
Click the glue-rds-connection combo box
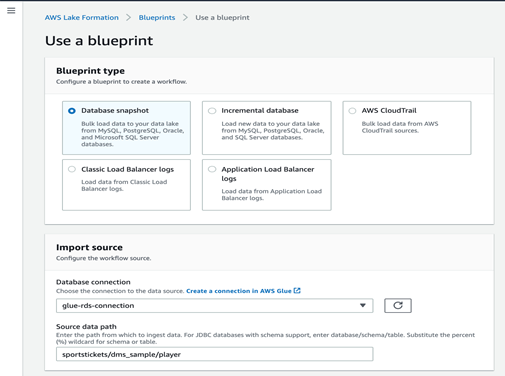214,305
